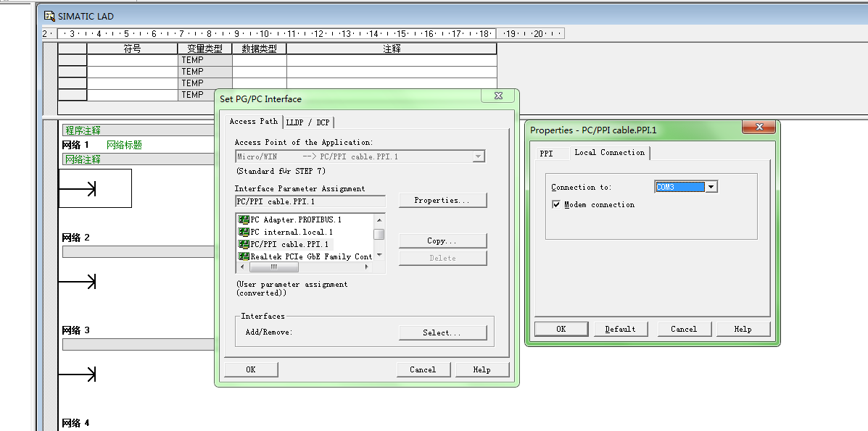Select the 网络 3 label
This screenshot has height=431, width=868.
click(75, 330)
